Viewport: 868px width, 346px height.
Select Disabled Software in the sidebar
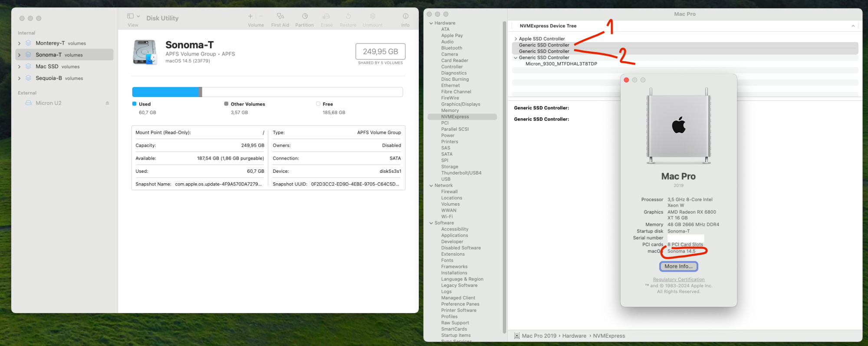tap(461, 248)
